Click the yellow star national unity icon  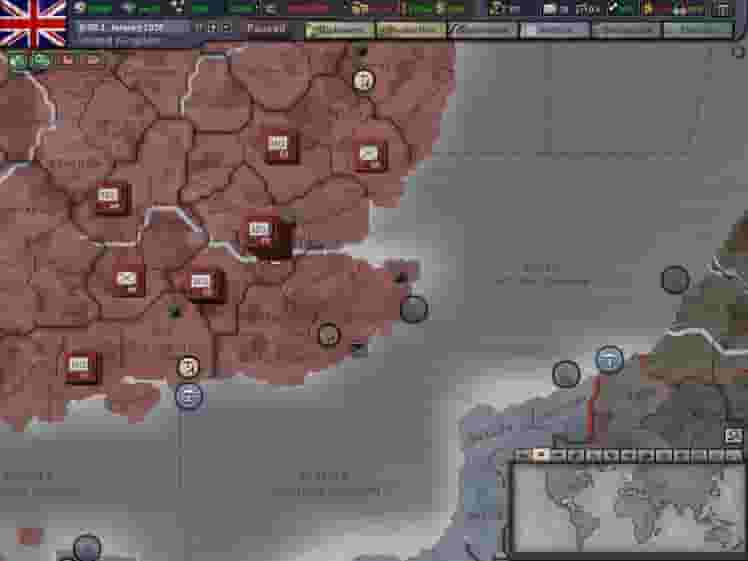648,8
